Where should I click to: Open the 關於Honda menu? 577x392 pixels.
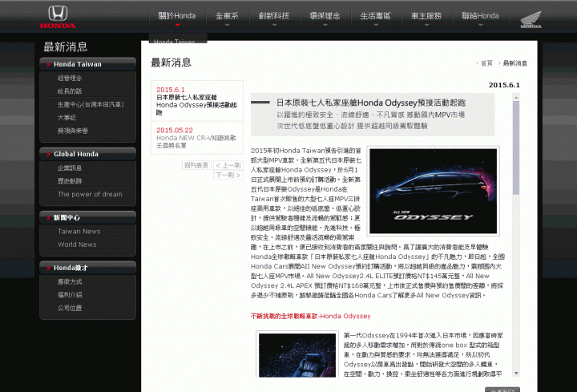click(x=177, y=16)
